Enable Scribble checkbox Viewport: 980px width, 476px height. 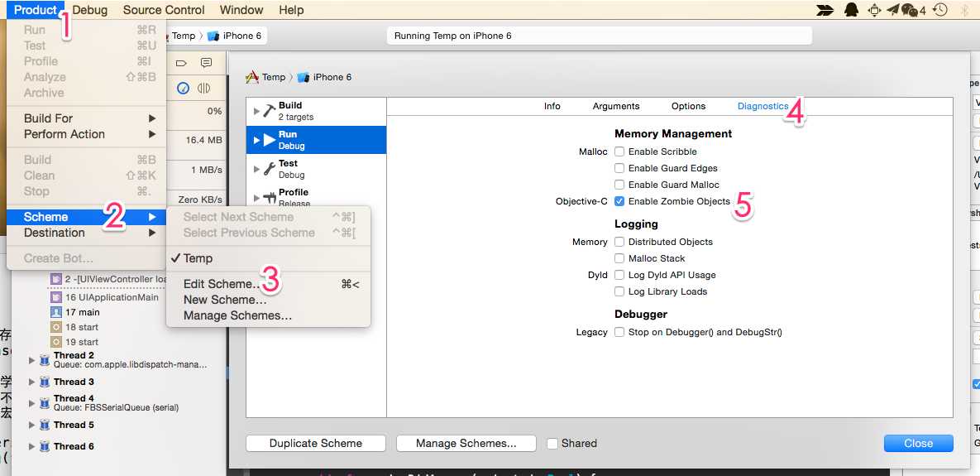(x=619, y=151)
